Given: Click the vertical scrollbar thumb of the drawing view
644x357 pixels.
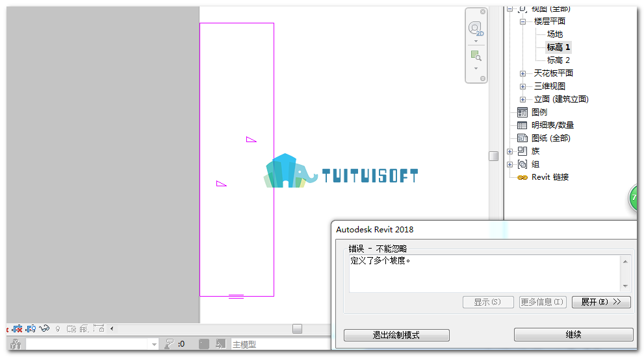Looking at the screenshot, I should point(494,156).
